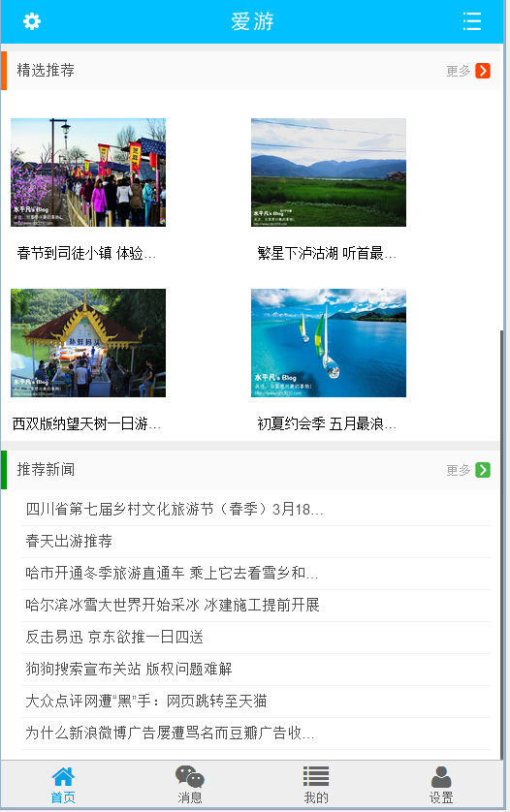Screen dimensions: 510x812
Task: Open 更多 link in 精选推荐 section
Action: coord(459,71)
